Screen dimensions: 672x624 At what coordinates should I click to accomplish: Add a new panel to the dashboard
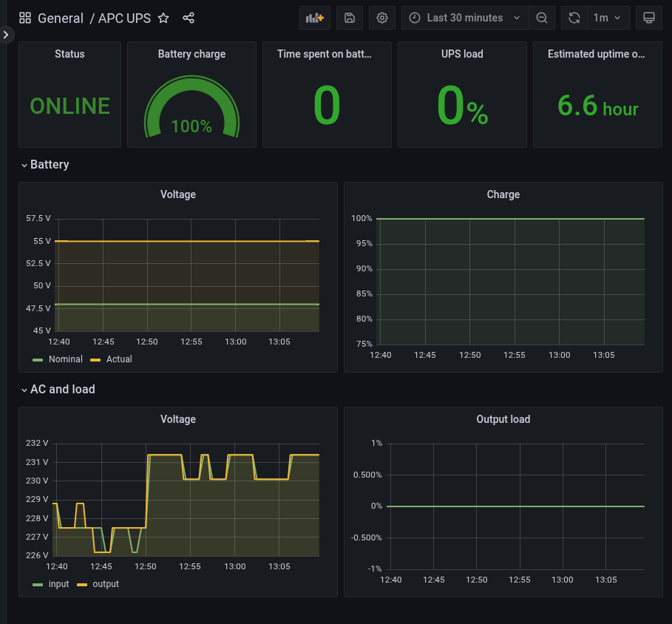[314, 17]
